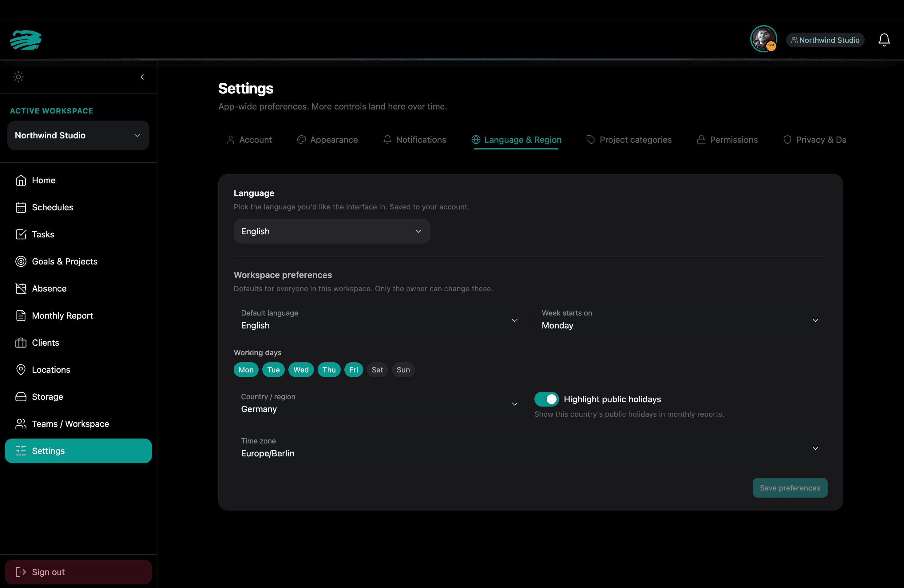This screenshot has width=904, height=588.
Task: Collapse the sidebar with the chevron
Action: [x=142, y=77]
